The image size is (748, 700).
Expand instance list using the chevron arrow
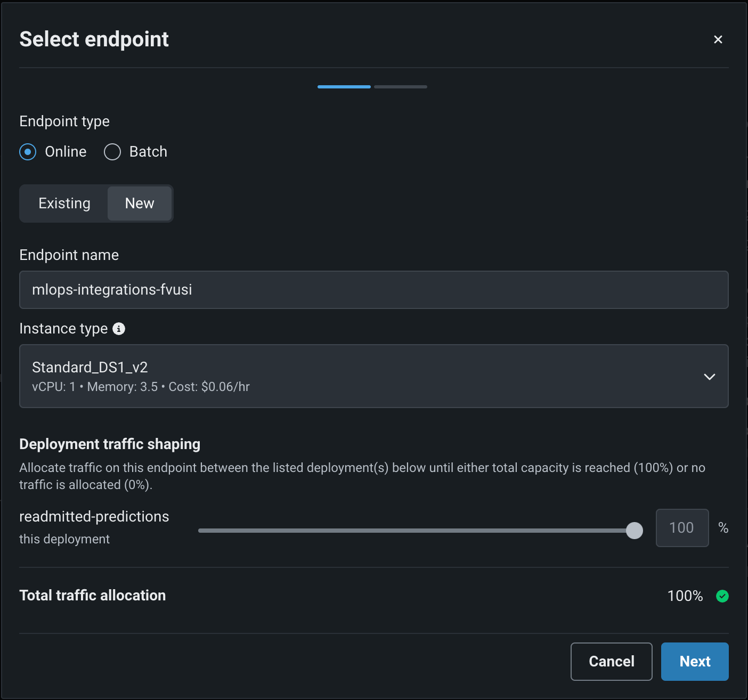(709, 377)
